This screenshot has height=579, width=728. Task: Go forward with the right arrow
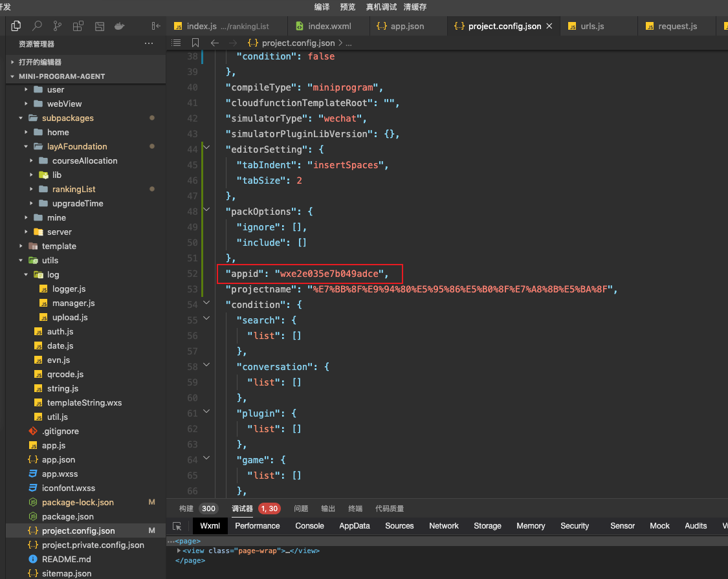[233, 43]
